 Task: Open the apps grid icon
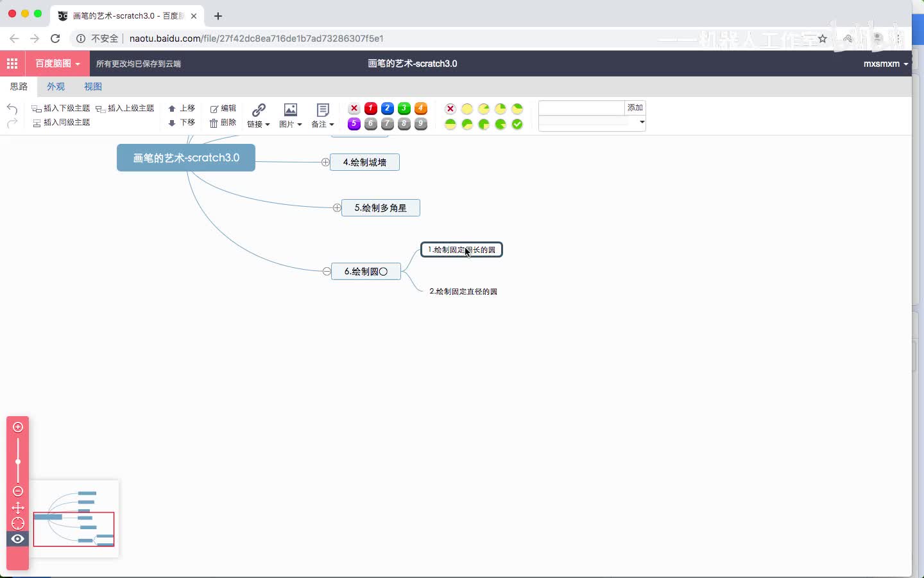click(12, 64)
